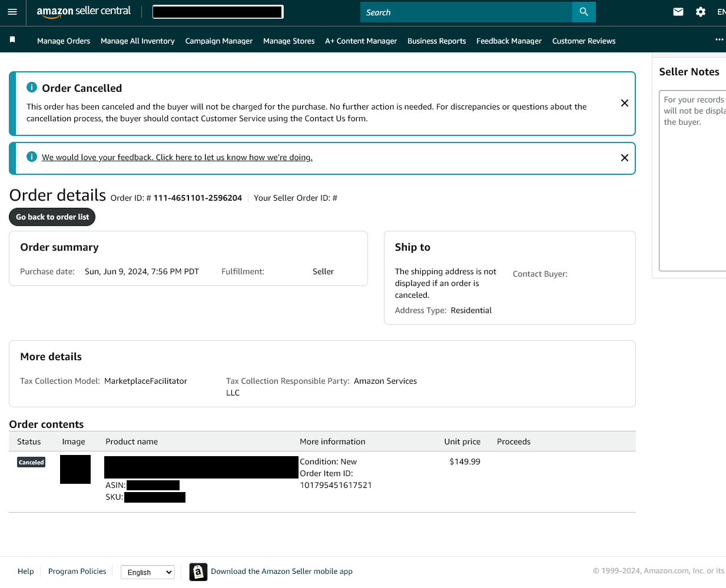The height and width of the screenshot is (588, 726).
Task: Focus the Search input field
Action: [466, 12]
